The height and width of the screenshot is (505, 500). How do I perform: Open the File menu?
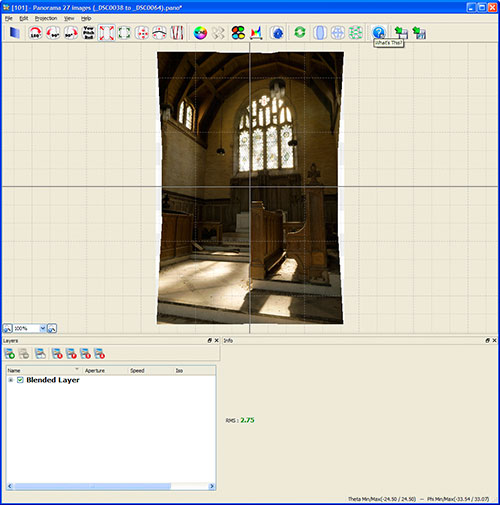pyautogui.click(x=8, y=18)
